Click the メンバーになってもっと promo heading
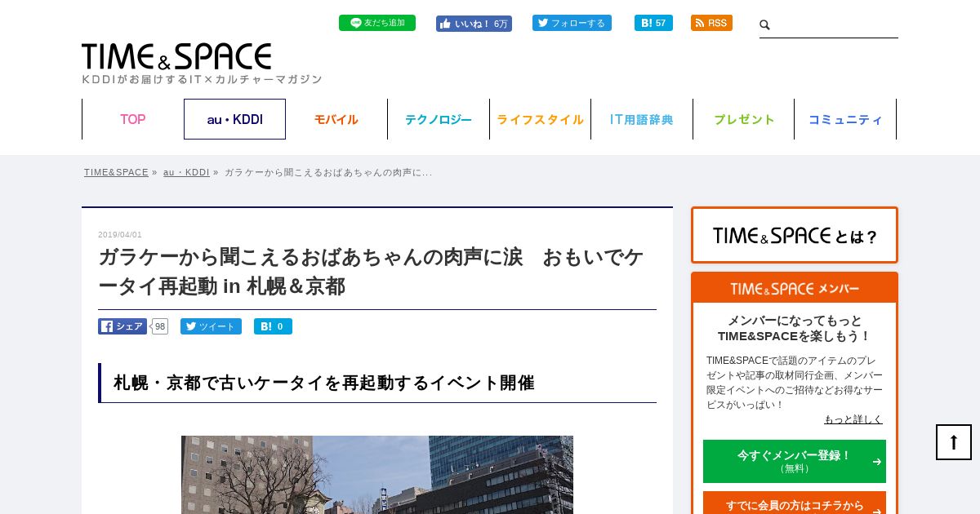Viewport: 980px width, 514px height. pos(795,328)
